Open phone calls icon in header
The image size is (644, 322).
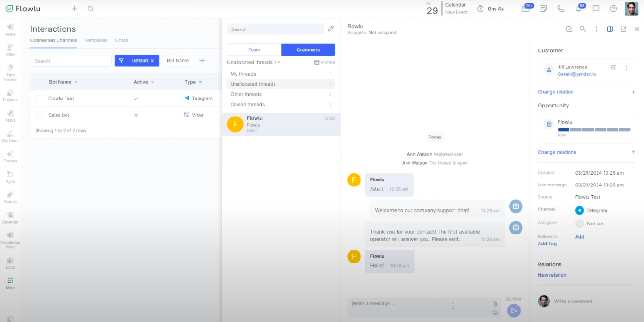click(561, 9)
